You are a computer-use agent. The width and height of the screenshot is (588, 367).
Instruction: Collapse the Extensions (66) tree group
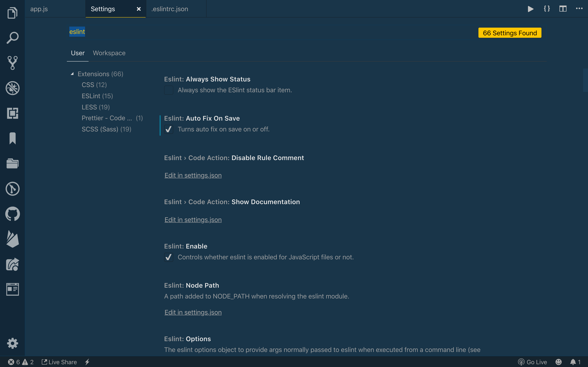pyautogui.click(x=72, y=74)
